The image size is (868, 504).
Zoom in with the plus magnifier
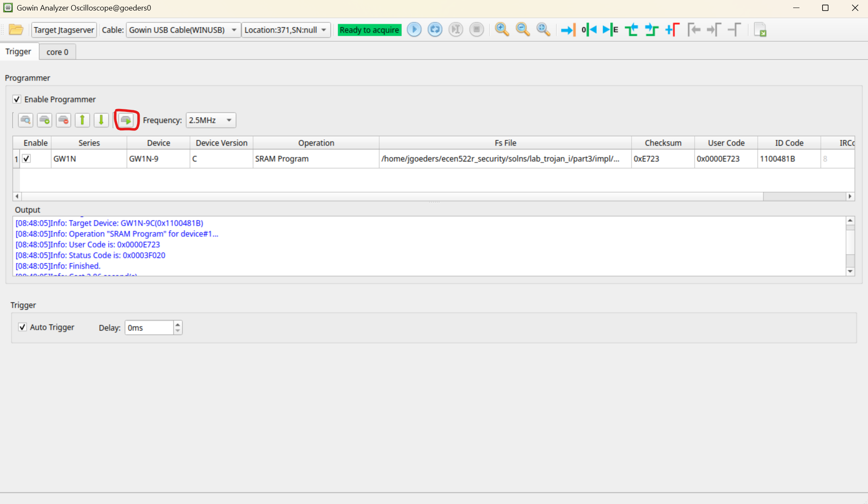[x=502, y=29]
